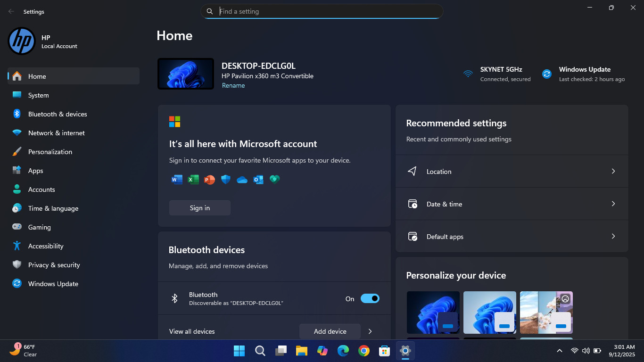Screen dimensions: 644x362
Task: Open Date & time recommended setting
Action: point(512,204)
